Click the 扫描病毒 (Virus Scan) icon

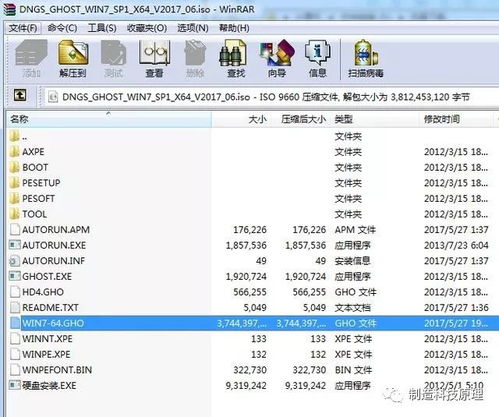[366, 58]
